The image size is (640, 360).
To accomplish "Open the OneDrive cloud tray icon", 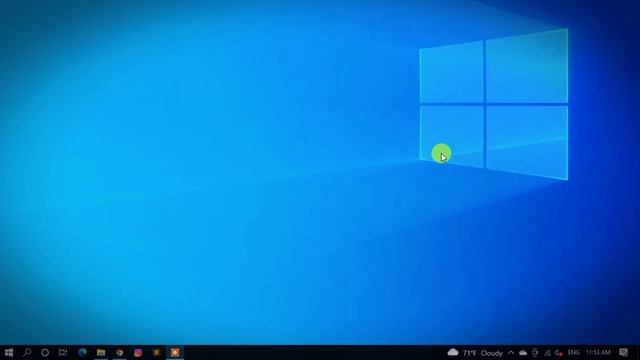I will 523,353.
